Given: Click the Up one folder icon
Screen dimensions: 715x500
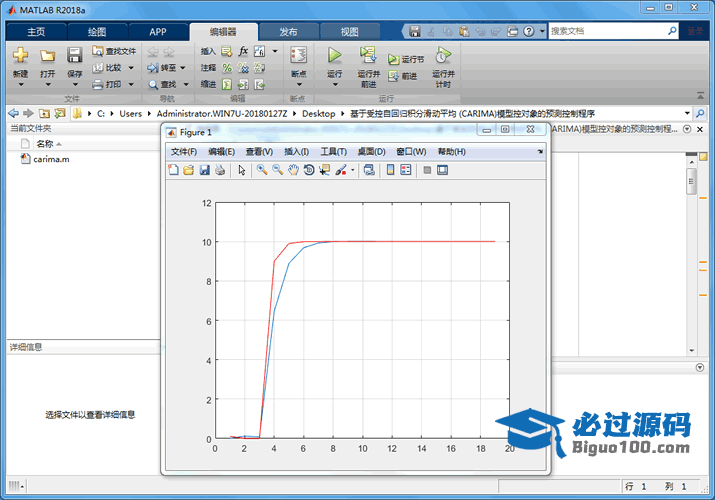Looking at the screenshot, I should [44, 113].
